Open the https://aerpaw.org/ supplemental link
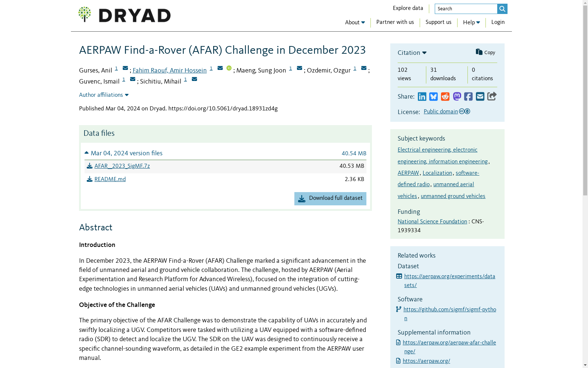 tap(426, 361)
